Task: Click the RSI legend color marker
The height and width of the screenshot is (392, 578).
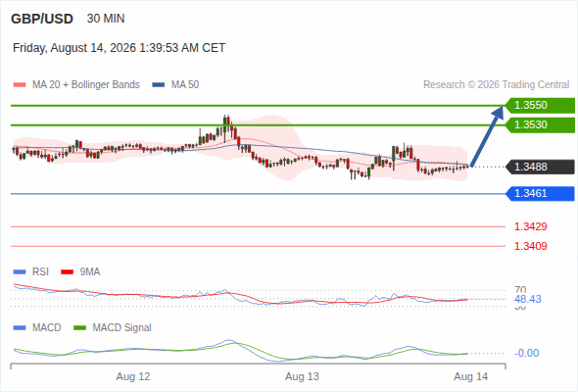Action: (x=20, y=272)
